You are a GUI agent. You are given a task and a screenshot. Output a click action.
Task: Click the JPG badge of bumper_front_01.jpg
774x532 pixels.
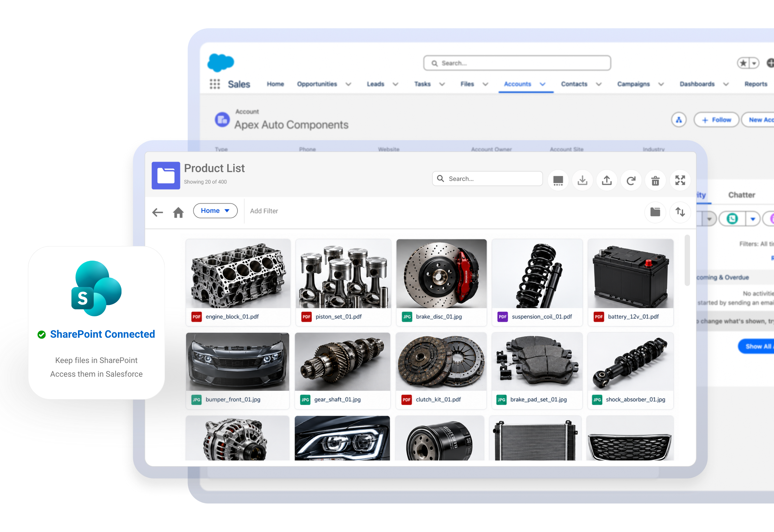(196, 400)
